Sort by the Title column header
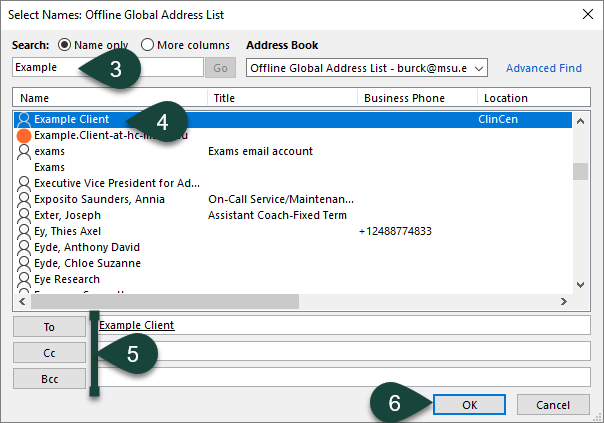Screen dimensions: 604x423 click(282, 98)
